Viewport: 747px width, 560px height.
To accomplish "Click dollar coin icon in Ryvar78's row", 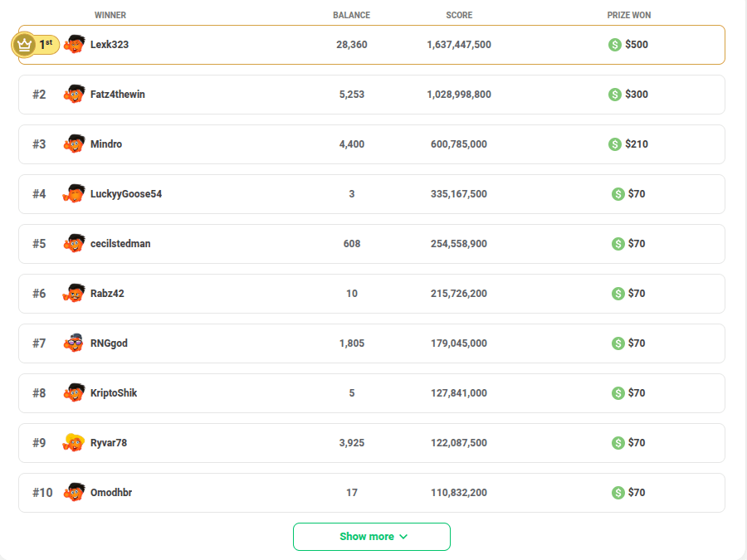I will coord(618,443).
